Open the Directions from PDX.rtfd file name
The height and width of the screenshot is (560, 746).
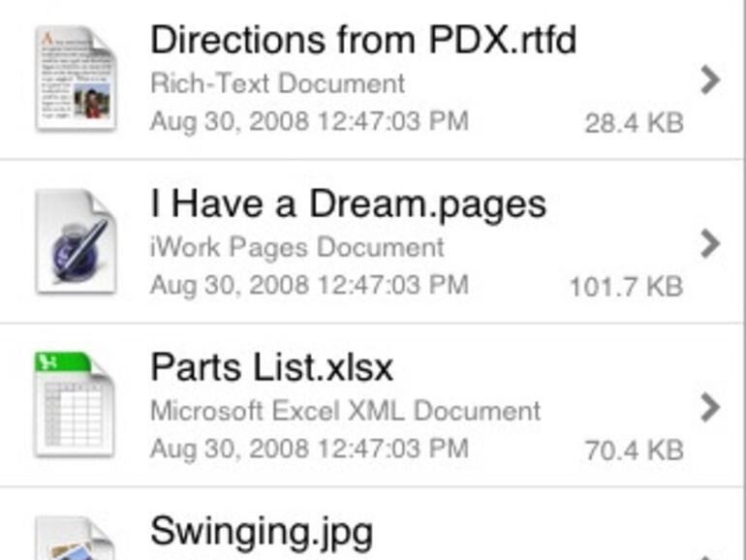(x=363, y=41)
